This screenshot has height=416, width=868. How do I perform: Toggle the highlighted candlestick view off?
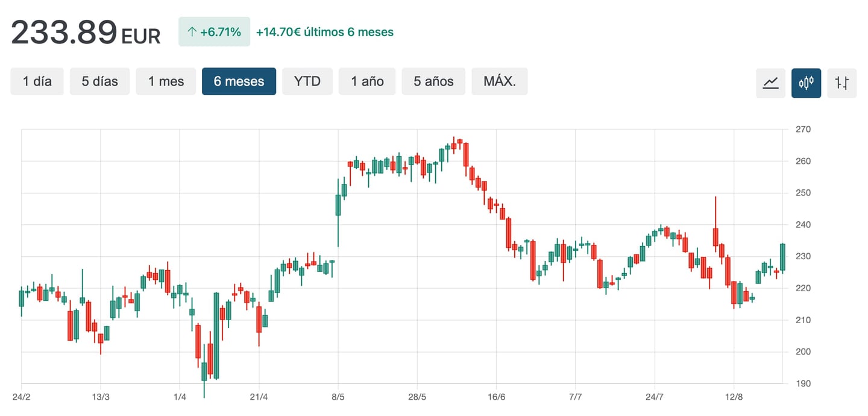tap(807, 83)
